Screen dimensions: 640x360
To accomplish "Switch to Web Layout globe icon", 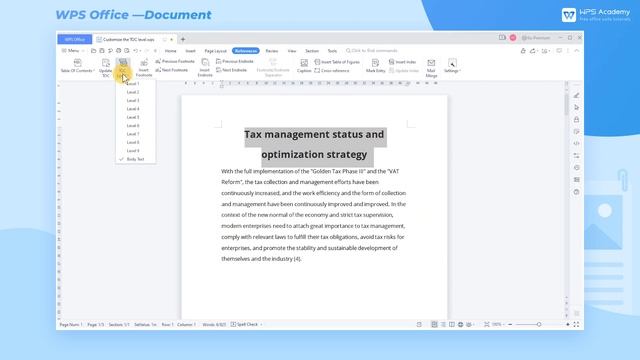I will pos(460,324).
